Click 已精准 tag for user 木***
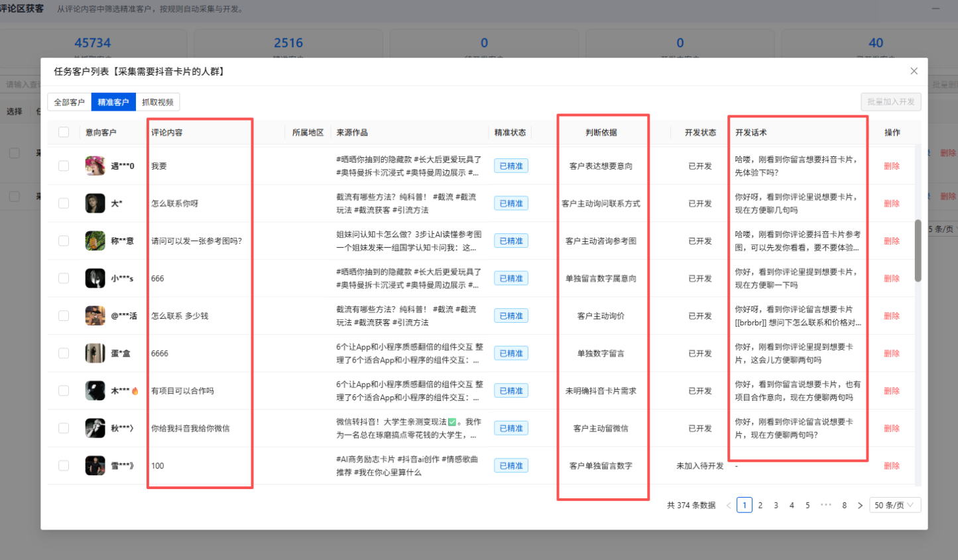Image resolution: width=958 pixels, height=560 pixels. tap(511, 391)
